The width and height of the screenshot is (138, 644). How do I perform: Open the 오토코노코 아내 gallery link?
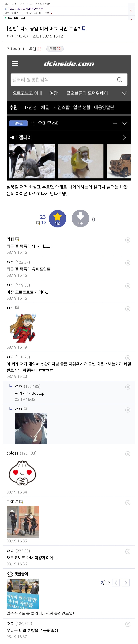[x=27, y=93]
